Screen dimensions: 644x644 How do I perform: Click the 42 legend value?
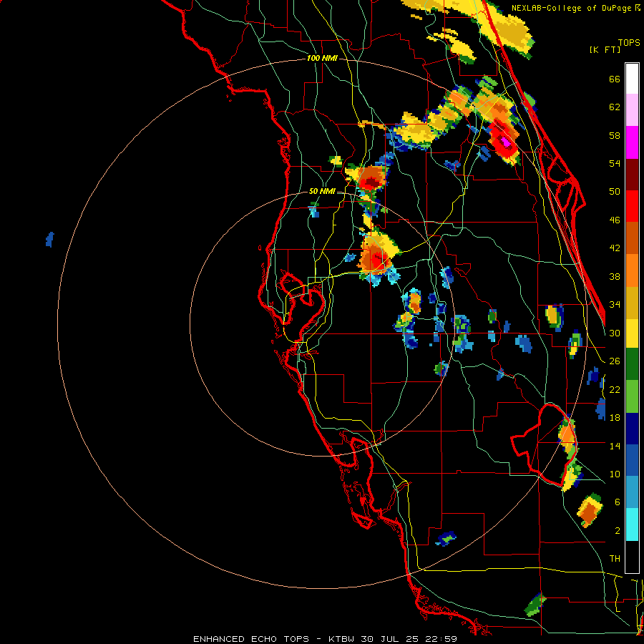pos(615,248)
